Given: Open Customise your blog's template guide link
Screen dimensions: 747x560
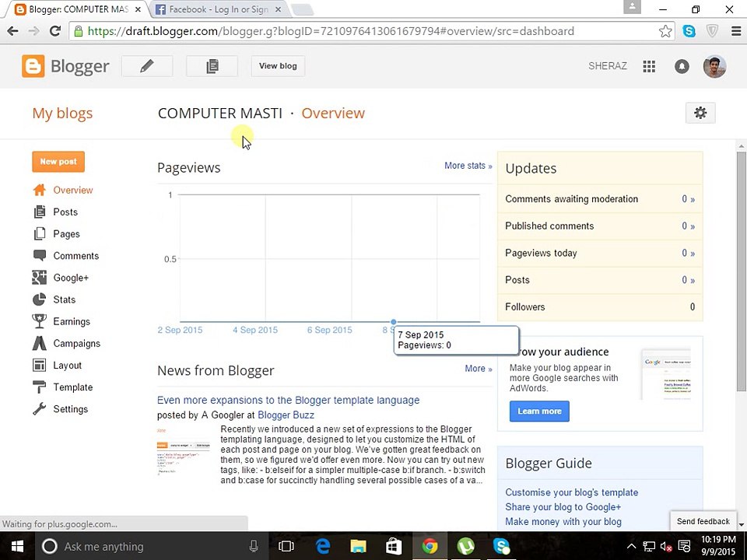Looking at the screenshot, I should (x=572, y=492).
